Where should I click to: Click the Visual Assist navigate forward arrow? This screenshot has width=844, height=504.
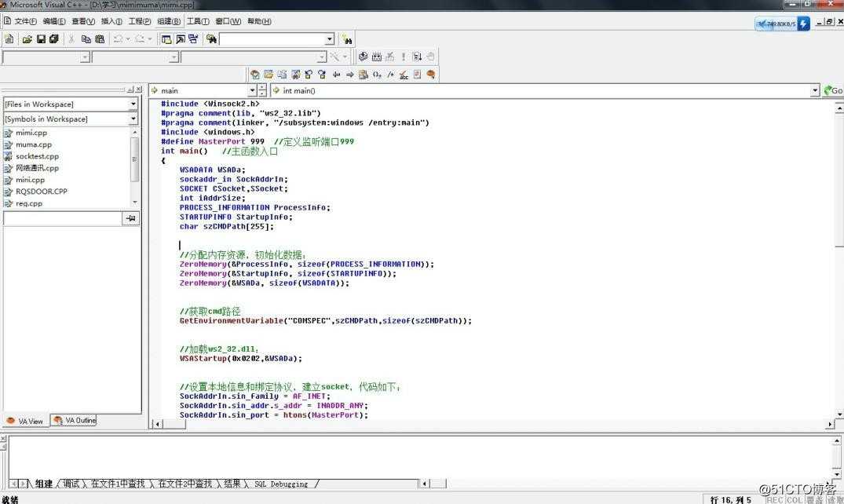[x=350, y=75]
